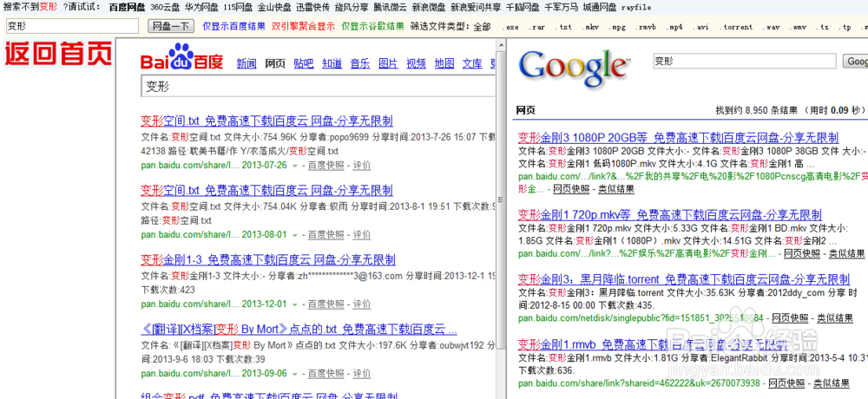Focus the Google search input field
This screenshot has width=868, height=399.
click(745, 62)
